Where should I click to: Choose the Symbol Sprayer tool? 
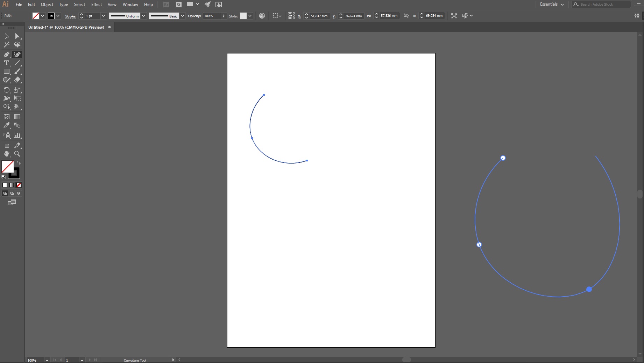click(6, 135)
